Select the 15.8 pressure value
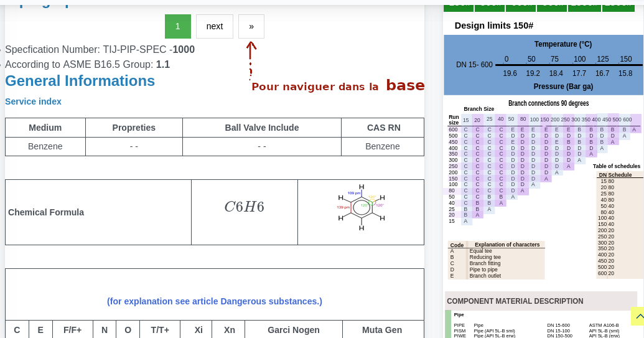Screen dimensions: 644x338 (x=625, y=73)
